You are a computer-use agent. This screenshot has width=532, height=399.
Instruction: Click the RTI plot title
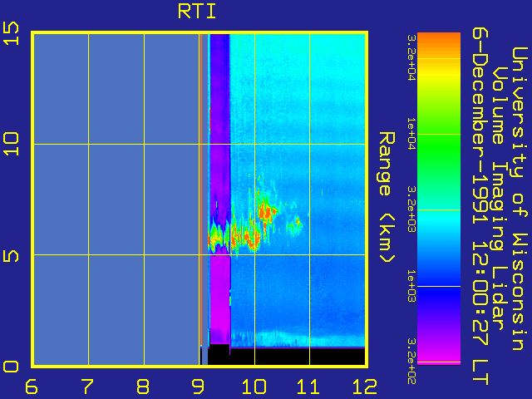[197, 12]
